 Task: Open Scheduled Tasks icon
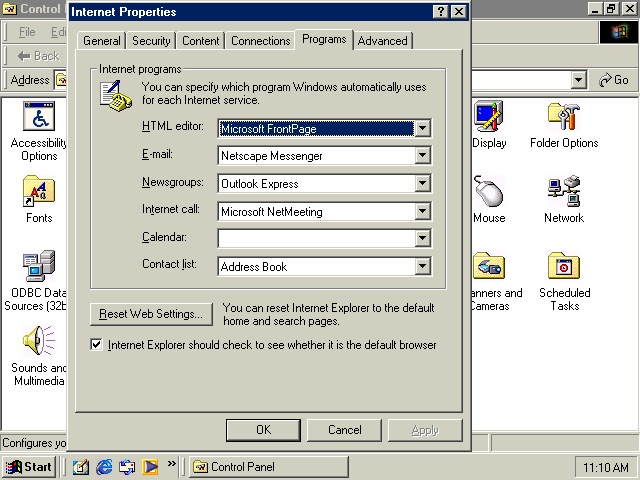[564, 266]
